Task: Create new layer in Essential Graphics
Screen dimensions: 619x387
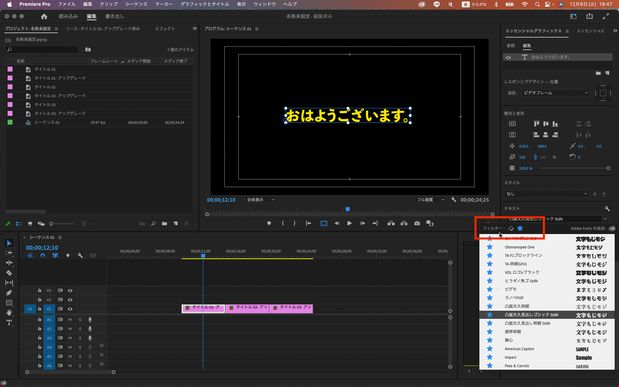Action: click(x=608, y=73)
